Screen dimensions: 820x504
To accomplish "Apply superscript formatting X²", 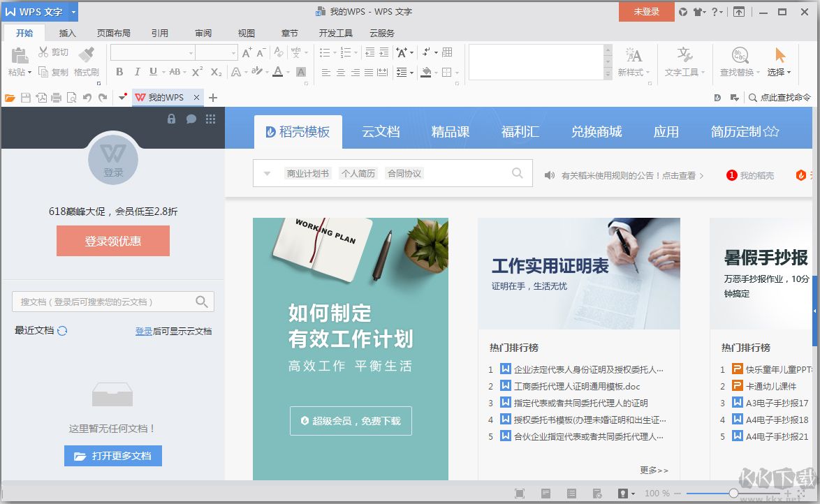I will click(198, 72).
